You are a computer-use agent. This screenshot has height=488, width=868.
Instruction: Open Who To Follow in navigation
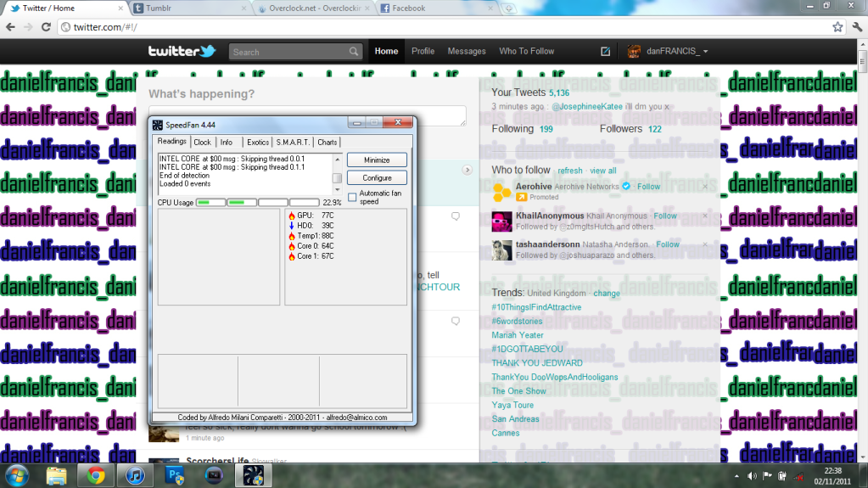526,51
